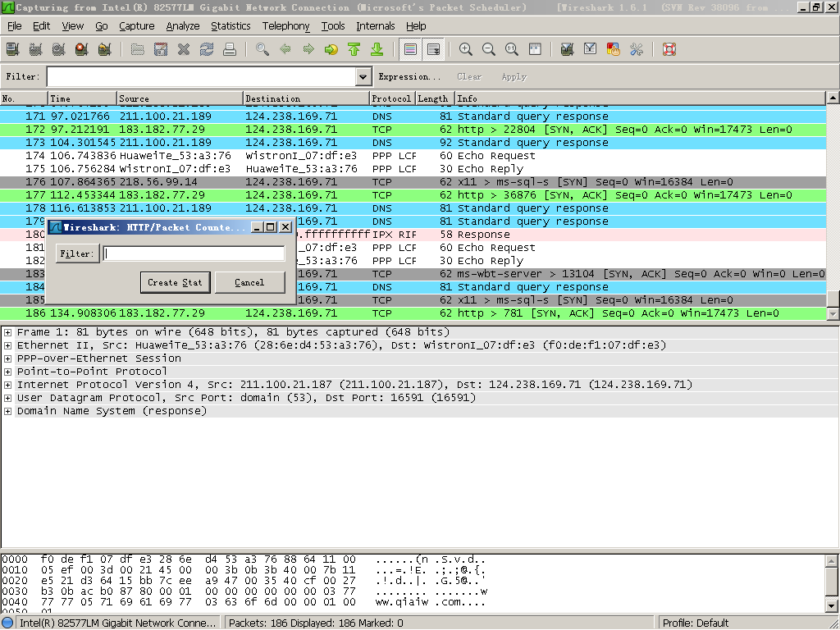
Task: Start a new live capture icon
Action: (59, 49)
